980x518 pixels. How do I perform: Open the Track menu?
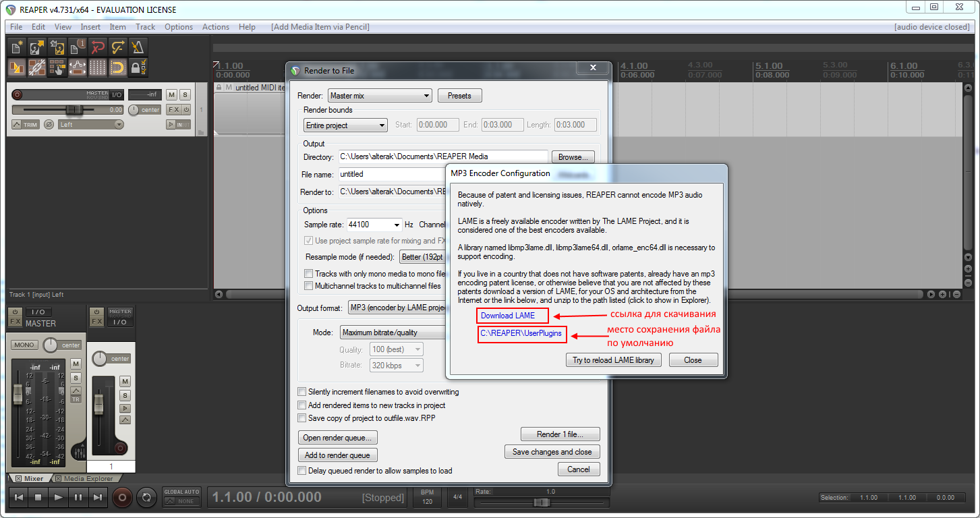(145, 27)
